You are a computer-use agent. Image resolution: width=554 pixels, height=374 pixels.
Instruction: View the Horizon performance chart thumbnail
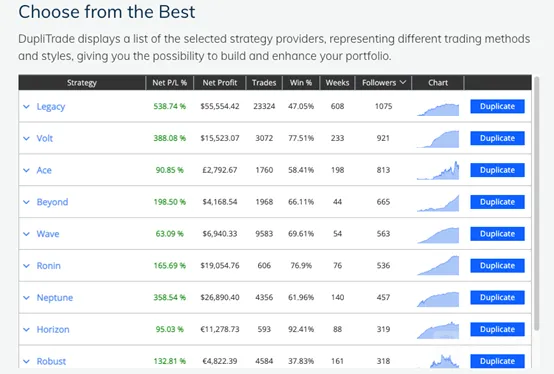tap(438, 331)
